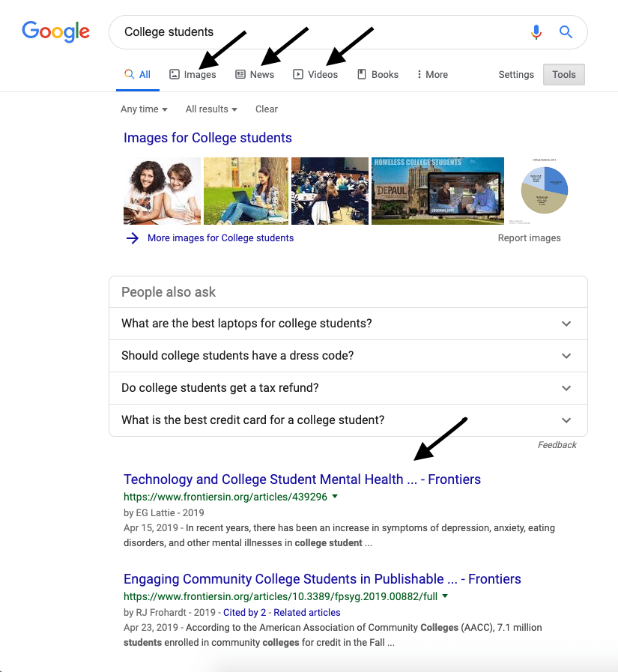Expand the tax refund question

click(348, 388)
